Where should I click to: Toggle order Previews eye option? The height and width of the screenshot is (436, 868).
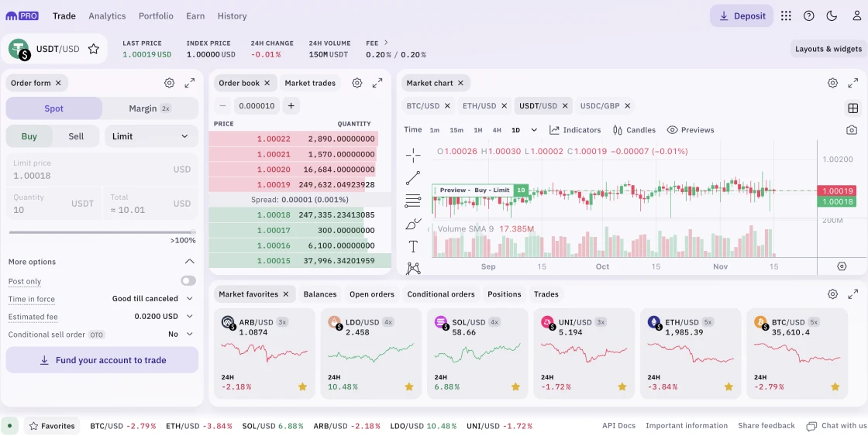pyautogui.click(x=691, y=130)
